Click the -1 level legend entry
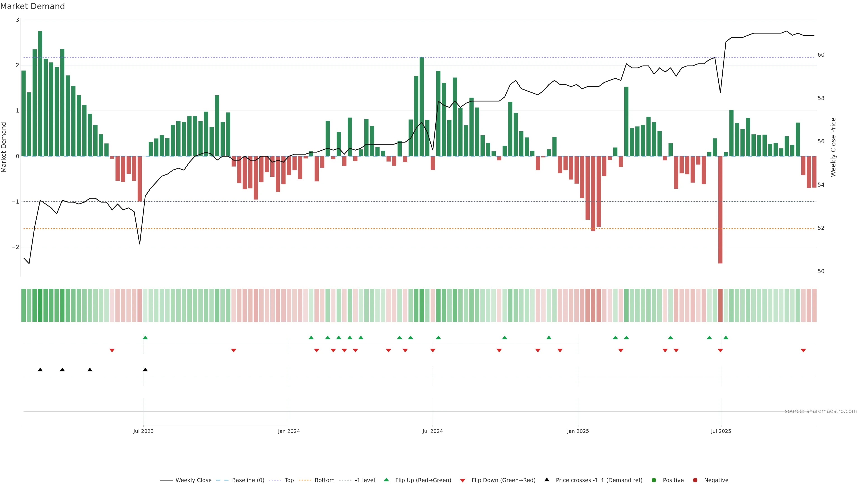868x488 pixels. [365, 480]
